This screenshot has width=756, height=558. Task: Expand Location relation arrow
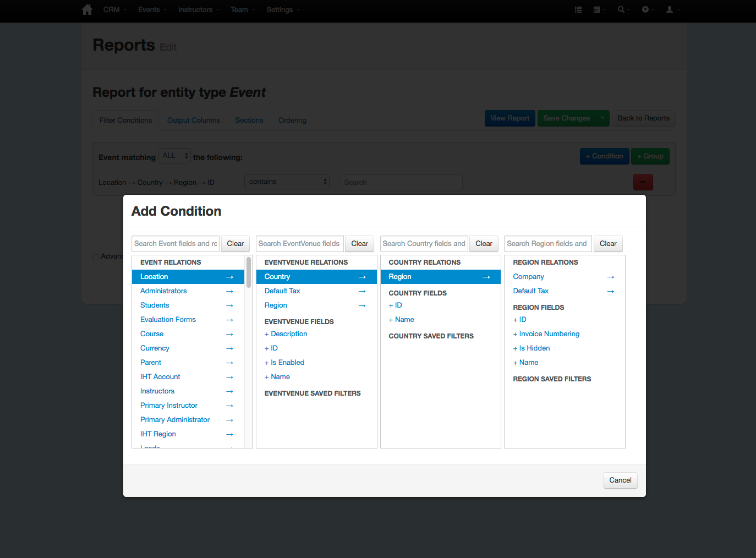tap(230, 277)
